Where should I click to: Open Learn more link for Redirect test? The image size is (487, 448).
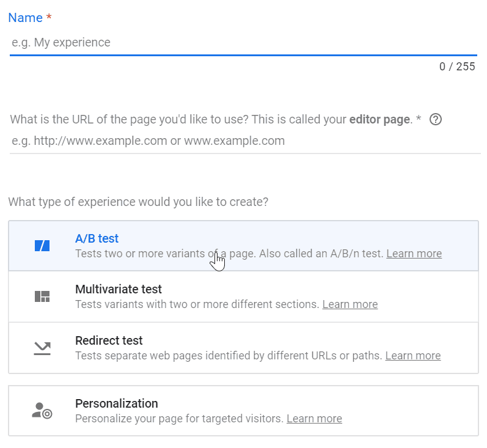412,355
